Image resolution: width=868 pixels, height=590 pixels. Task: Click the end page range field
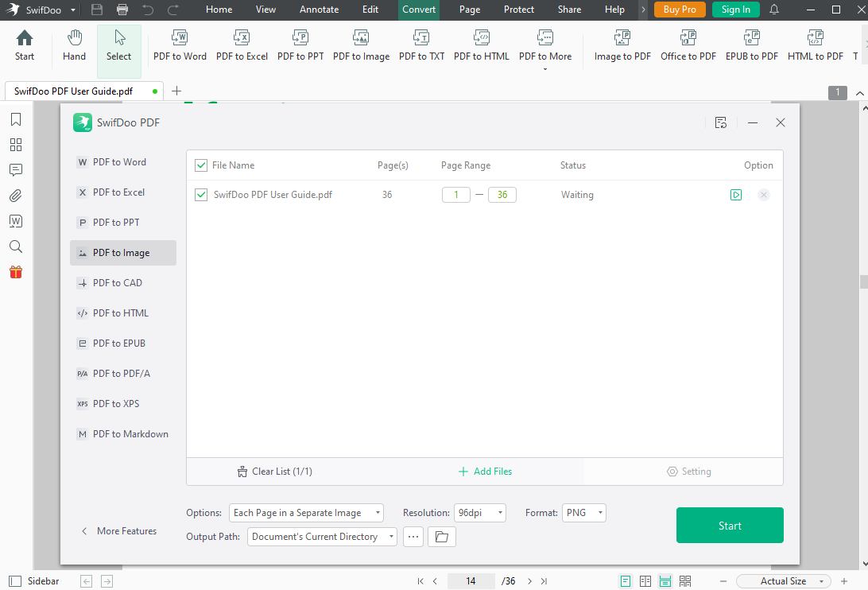(502, 195)
